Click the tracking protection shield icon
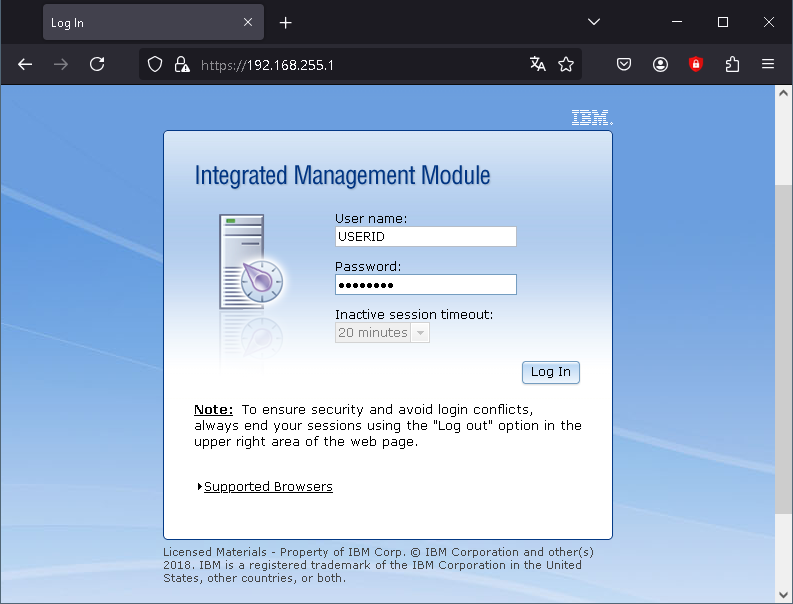 pyautogui.click(x=155, y=64)
